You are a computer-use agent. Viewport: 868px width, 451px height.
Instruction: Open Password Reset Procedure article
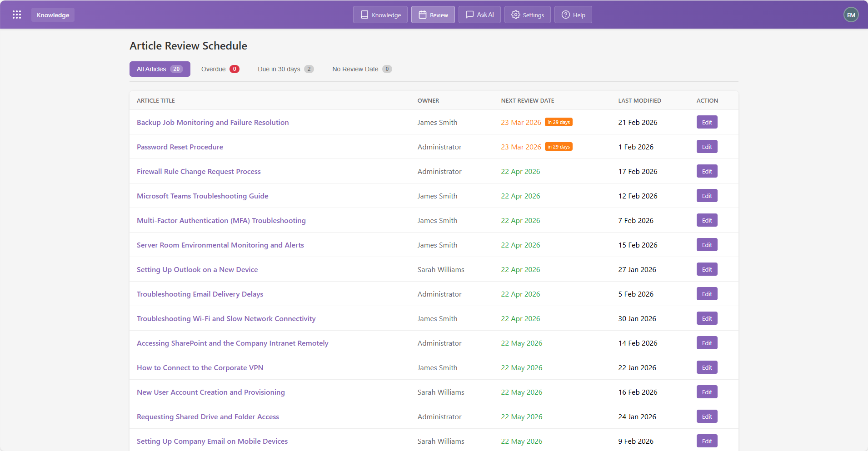[x=180, y=147]
